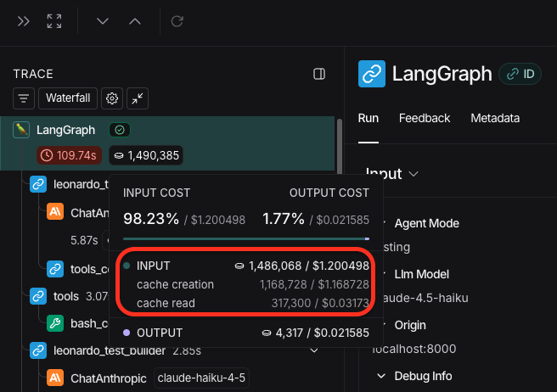Copy run ID with the ID button

pos(520,74)
